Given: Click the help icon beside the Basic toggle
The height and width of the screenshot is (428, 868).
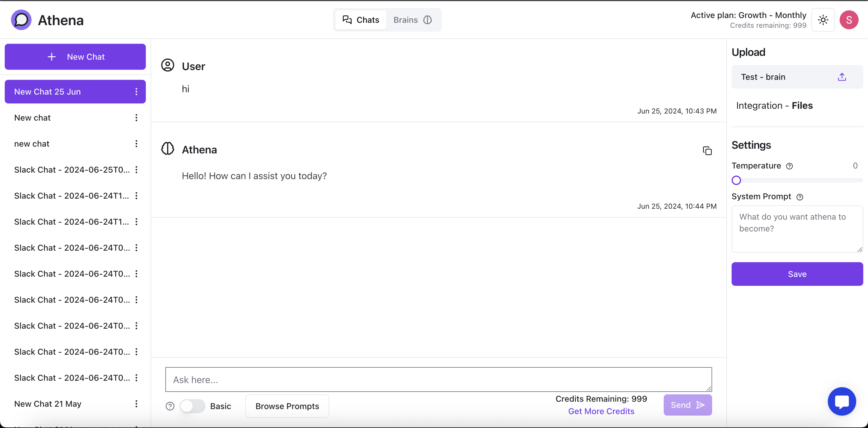Looking at the screenshot, I should (x=170, y=406).
